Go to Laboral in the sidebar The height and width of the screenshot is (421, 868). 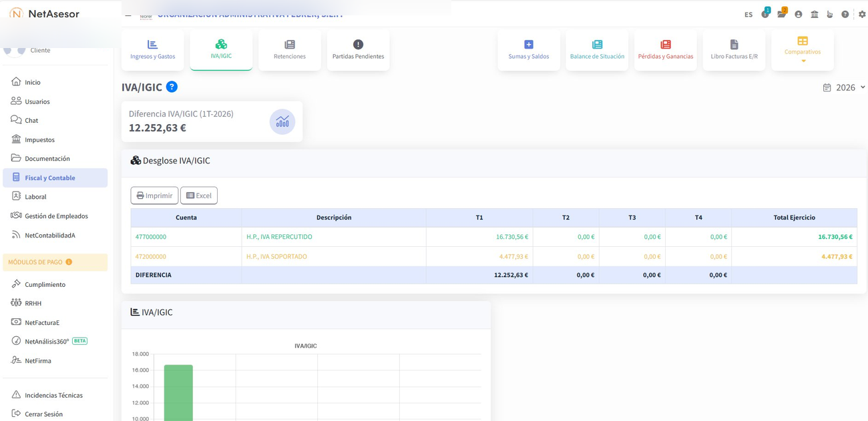(x=35, y=197)
